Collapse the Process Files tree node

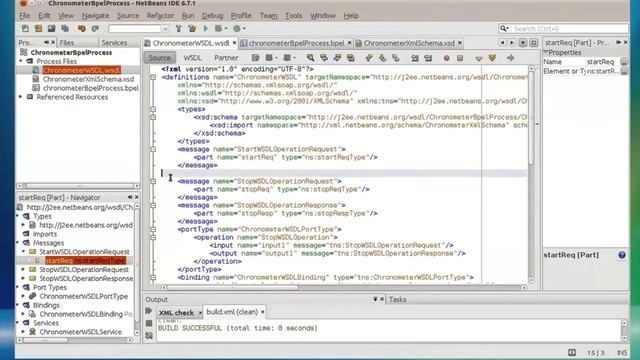[x=21, y=61]
